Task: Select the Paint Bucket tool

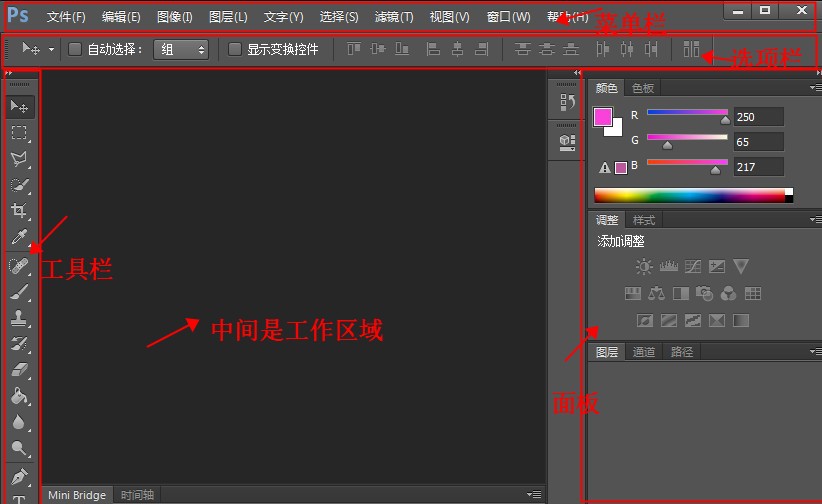Action: click(x=19, y=396)
